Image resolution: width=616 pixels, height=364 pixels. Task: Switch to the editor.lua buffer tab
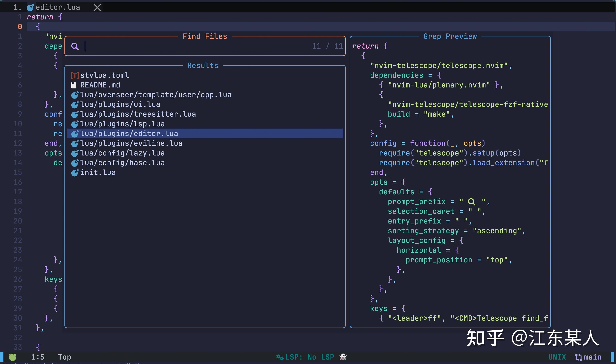point(58,7)
